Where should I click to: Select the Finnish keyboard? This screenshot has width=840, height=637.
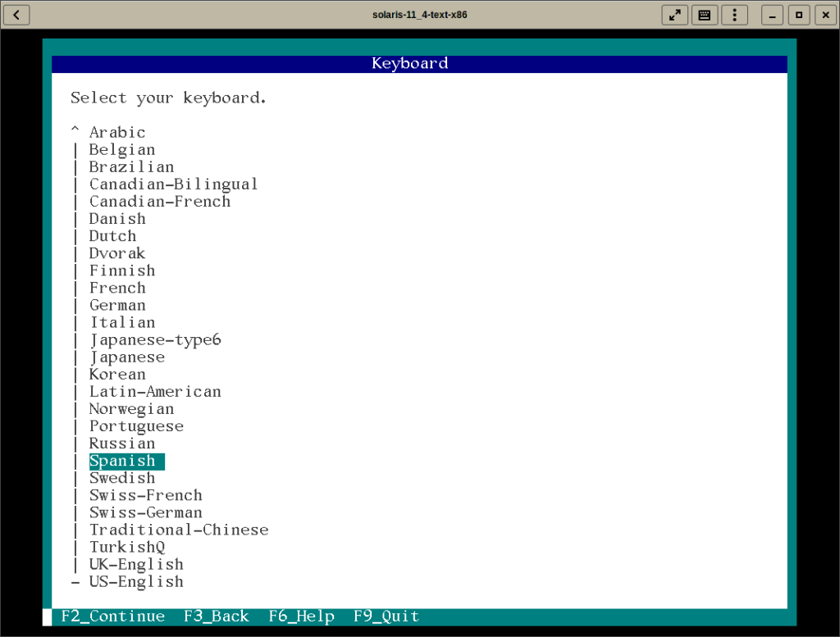tap(122, 271)
